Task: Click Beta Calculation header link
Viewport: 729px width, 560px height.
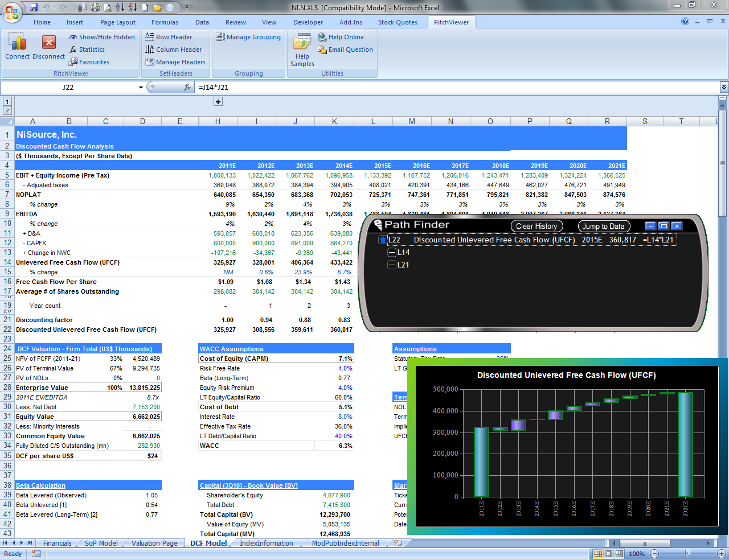Action: click(40, 485)
